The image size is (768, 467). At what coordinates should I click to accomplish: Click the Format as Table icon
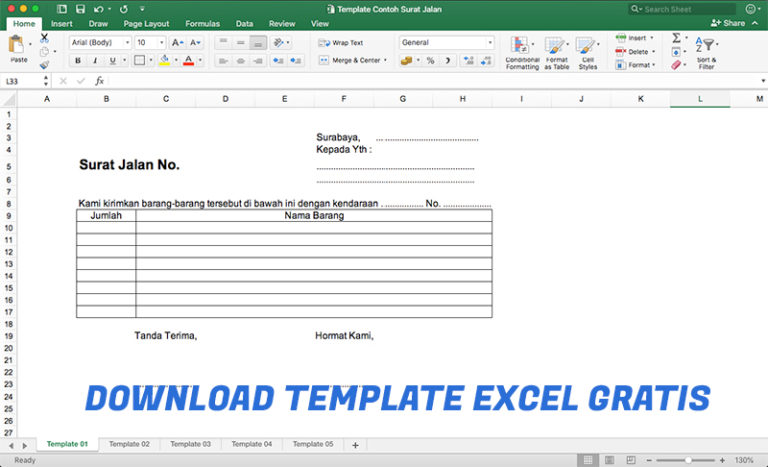coord(556,52)
